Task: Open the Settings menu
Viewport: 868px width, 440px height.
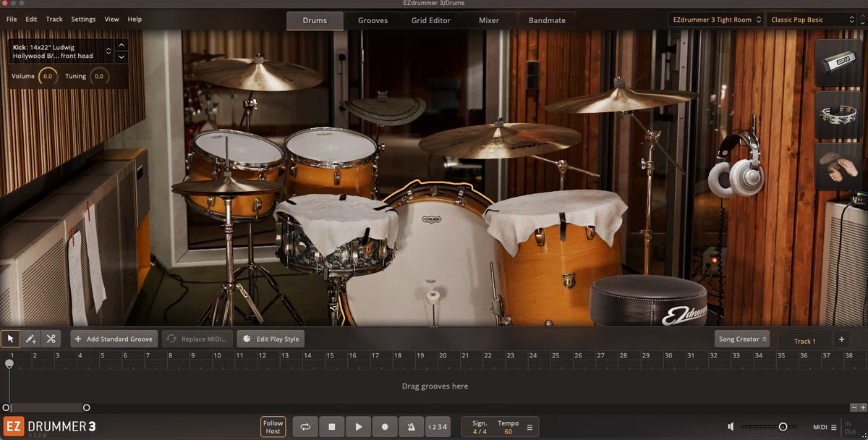Action: (83, 20)
